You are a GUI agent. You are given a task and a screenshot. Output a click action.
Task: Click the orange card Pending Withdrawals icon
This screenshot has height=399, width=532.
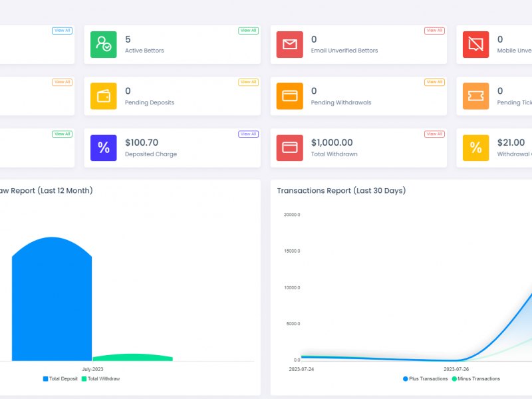[289, 96]
